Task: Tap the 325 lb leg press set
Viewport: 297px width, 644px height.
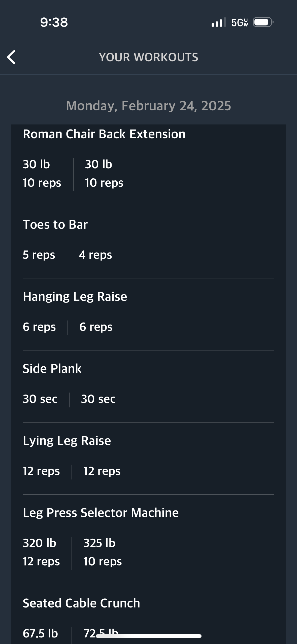Action: (x=102, y=552)
